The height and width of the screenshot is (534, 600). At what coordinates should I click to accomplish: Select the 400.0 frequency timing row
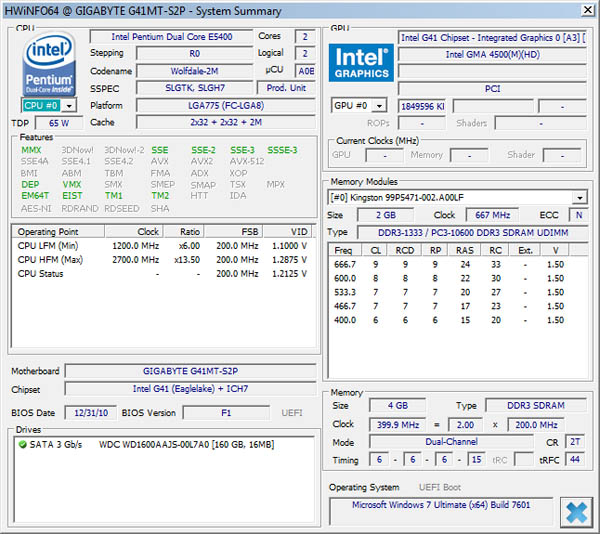pos(457,320)
